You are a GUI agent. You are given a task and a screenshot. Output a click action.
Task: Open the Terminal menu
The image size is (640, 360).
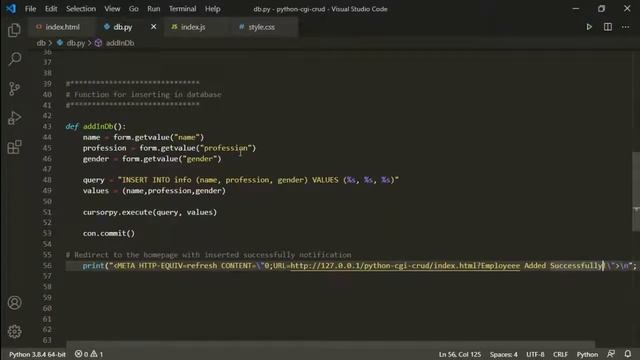[182, 9]
